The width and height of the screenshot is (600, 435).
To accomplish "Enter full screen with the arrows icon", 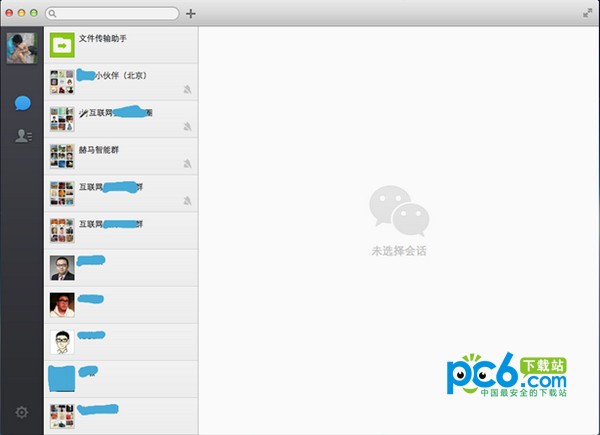I will pyautogui.click(x=587, y=13).
